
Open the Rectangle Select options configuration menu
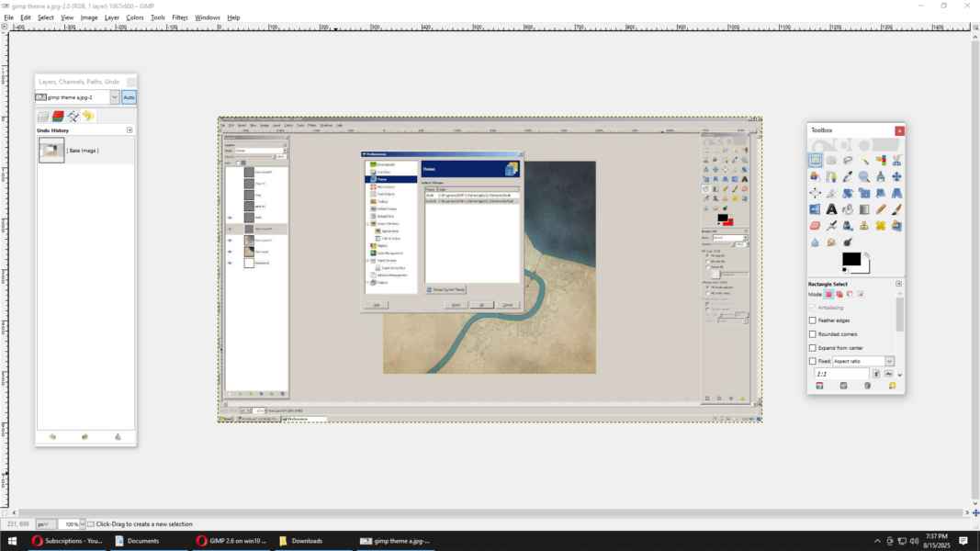pos(899,284)
